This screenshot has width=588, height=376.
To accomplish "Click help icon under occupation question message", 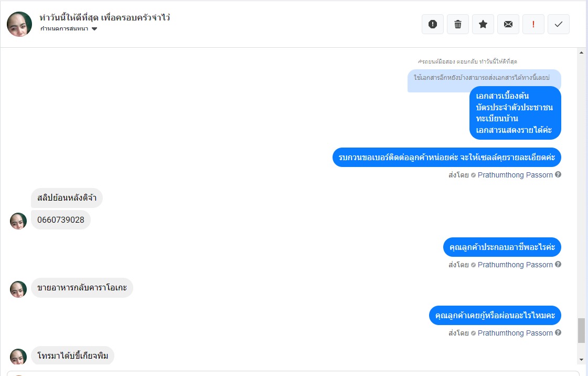I will pyautogui.click(x=558, y=264).
